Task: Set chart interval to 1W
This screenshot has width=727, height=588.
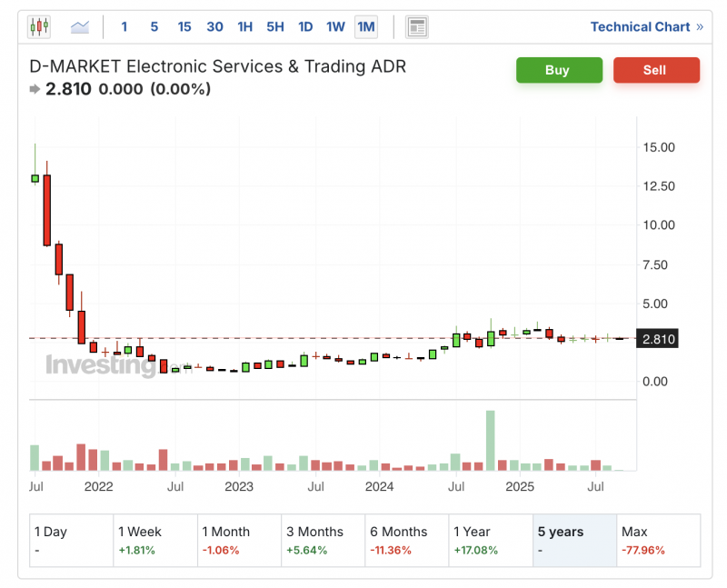Action: (335, 27)
